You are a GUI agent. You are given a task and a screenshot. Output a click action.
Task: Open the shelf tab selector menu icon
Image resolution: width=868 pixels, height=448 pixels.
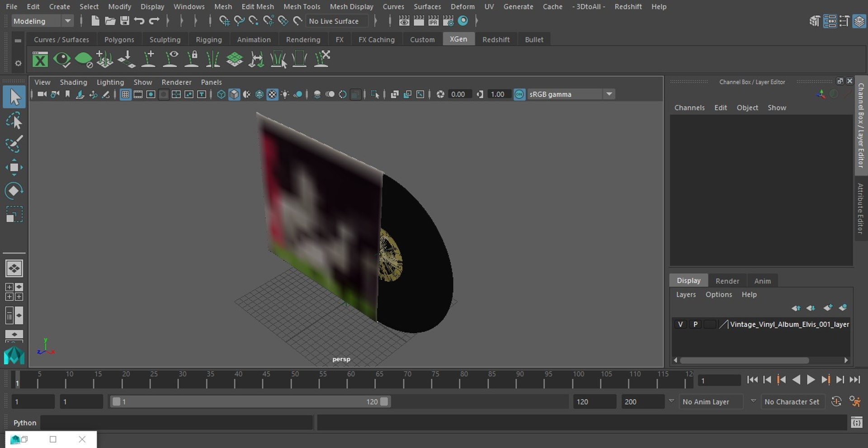(18, 40)
